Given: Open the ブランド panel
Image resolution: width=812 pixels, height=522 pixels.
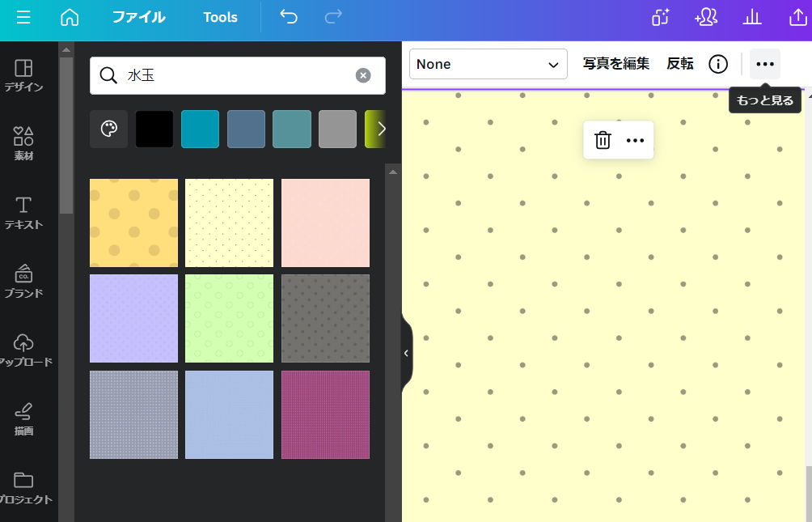Looking at the screenshot, I should pos(23,282).
